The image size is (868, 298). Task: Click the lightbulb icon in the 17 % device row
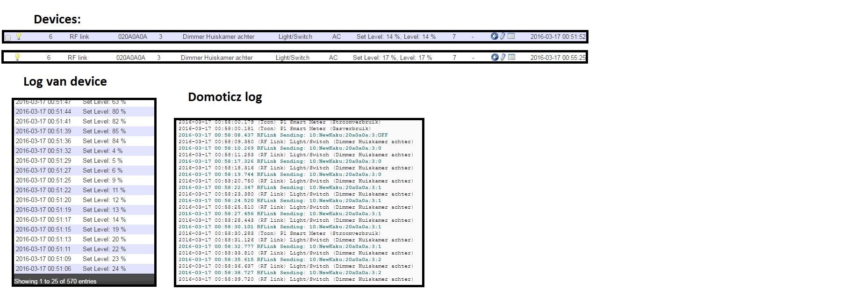(x=17, y=57)
